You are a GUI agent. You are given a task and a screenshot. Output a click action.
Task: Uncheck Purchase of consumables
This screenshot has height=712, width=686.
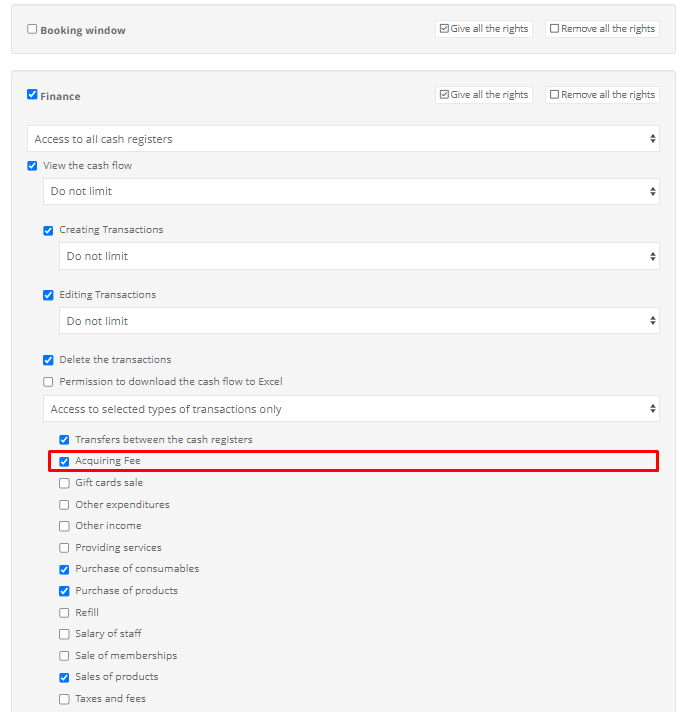tap(64, 569)
